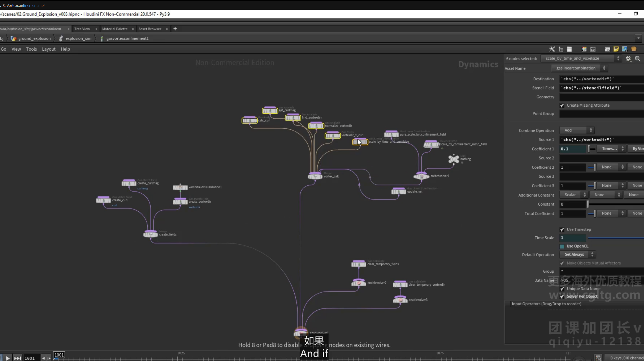Viewport: 644px width, 361px height.
Task: Select the nothing null node icon
Action: pyautogui.click(x=453, y=159)
